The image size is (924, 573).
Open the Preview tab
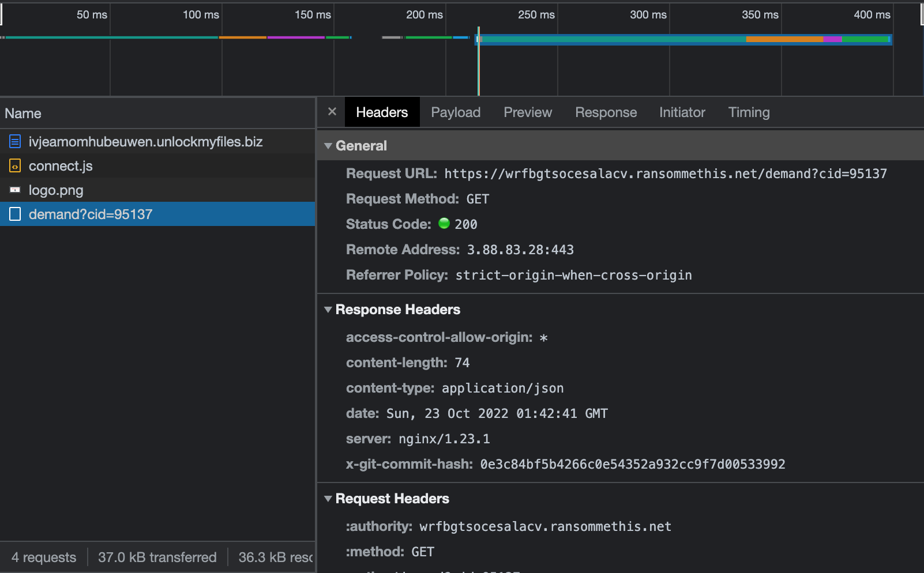pos(528,112)
